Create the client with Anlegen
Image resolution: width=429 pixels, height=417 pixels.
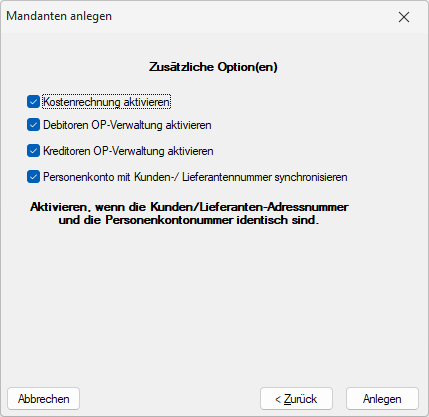382,399
